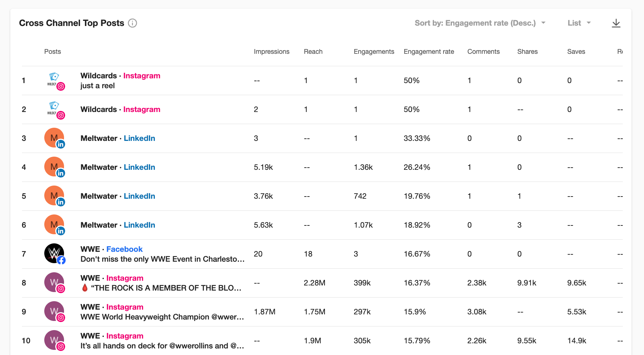
Task: Select 'It's all hands on deck' caption
Action: tap(162, 346)
